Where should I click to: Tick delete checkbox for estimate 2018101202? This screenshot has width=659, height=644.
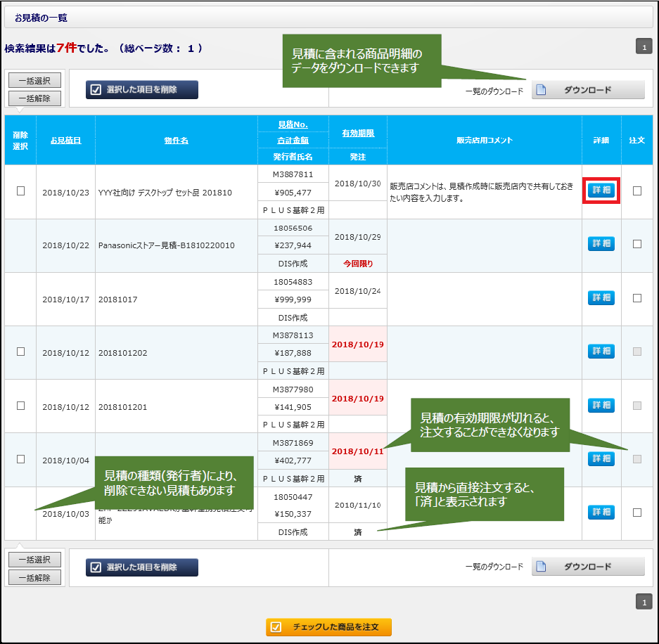point(20,352)
